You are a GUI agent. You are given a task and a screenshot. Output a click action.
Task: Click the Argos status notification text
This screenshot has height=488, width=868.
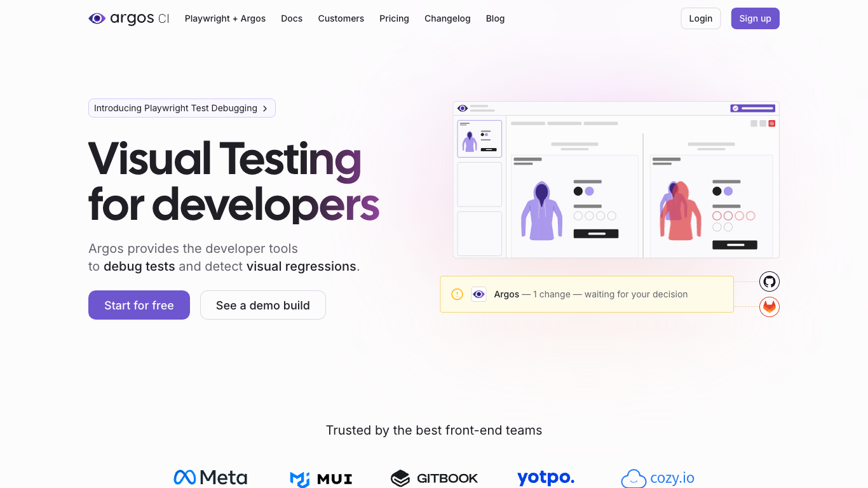pyautogui.click(x=591, y=294)
